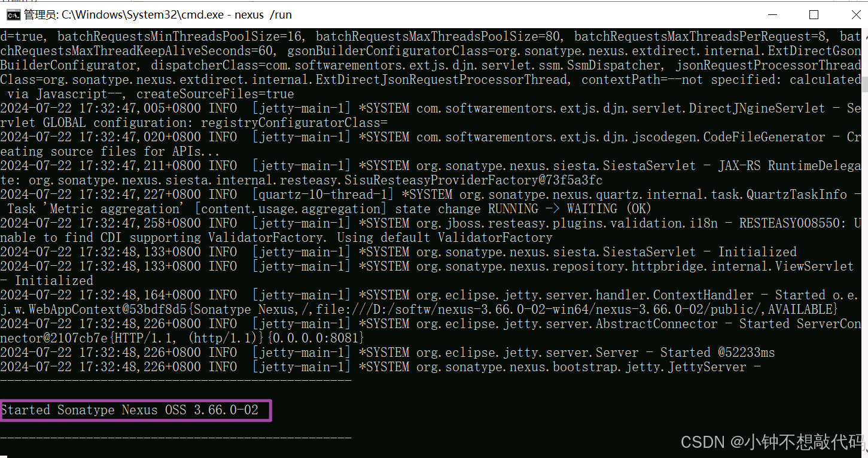Click 'batchRequestsMaxThreadsPerRequest=8' text
868x458 pixels.
coord(700,37)
